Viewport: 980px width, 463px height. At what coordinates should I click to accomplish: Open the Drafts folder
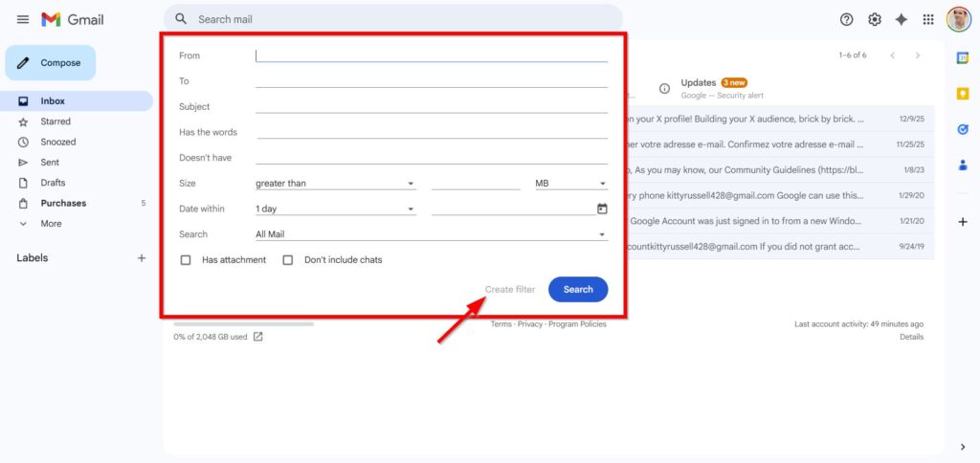pos(77,183)
